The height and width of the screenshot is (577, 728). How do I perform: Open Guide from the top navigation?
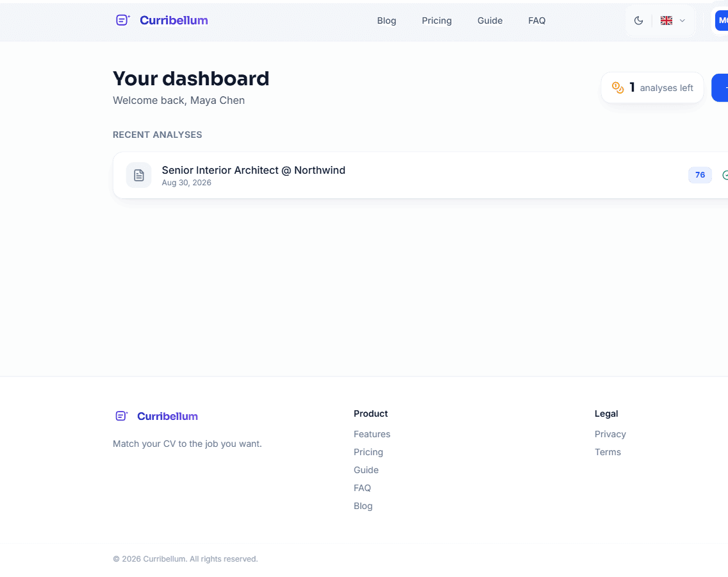[490, 21]
